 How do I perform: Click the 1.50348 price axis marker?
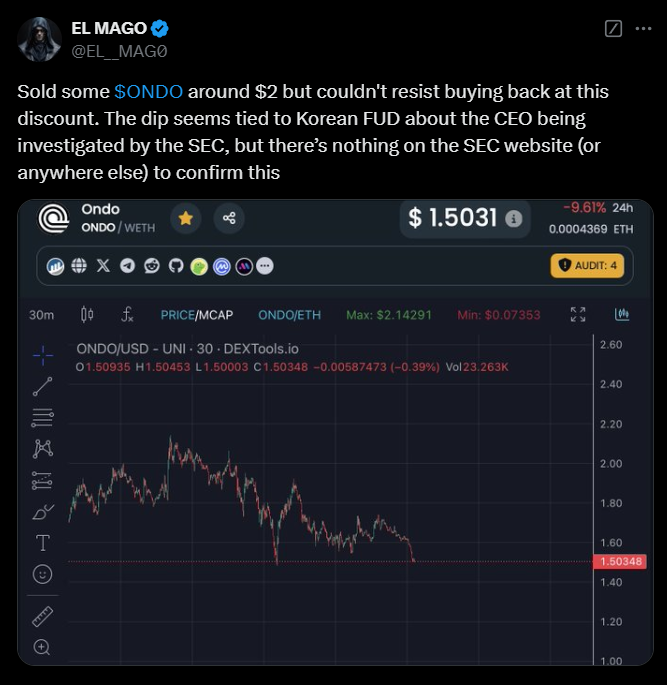[619, 561]
